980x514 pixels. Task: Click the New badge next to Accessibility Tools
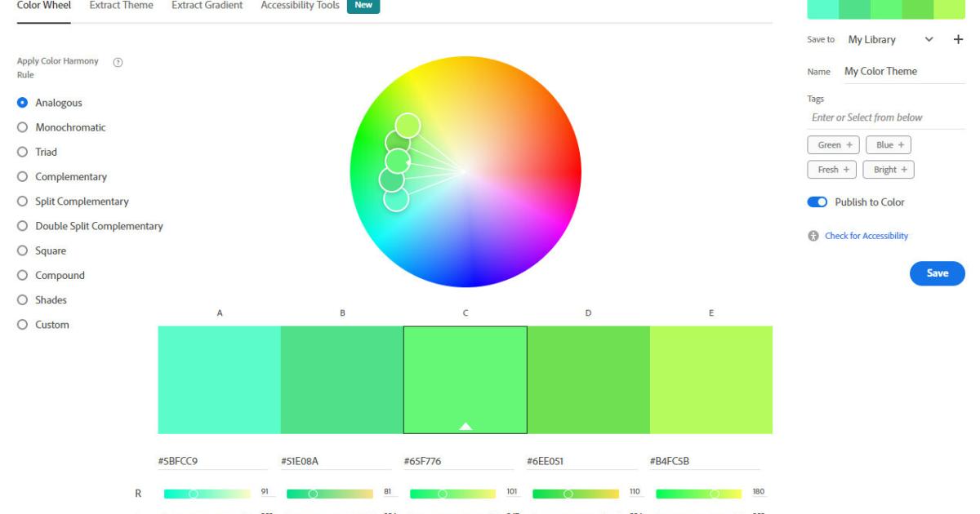(363, 6)
